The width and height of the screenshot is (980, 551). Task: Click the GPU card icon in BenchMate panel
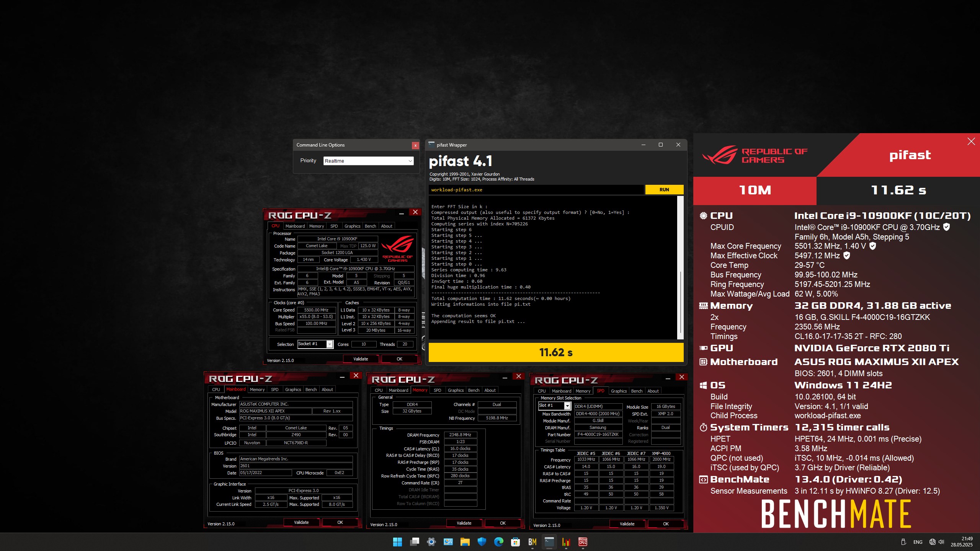point(704,348)
